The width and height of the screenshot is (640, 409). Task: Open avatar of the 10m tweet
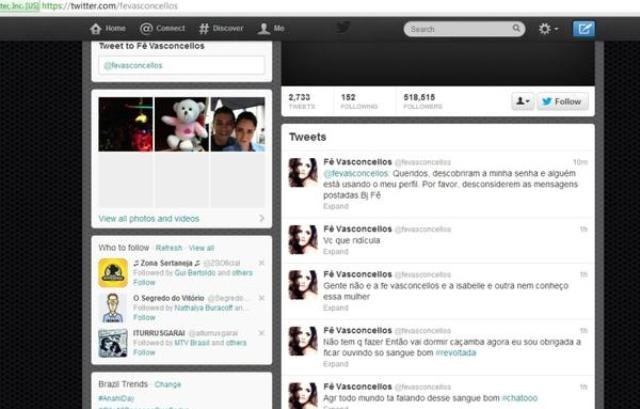click(x=303, y=173)
